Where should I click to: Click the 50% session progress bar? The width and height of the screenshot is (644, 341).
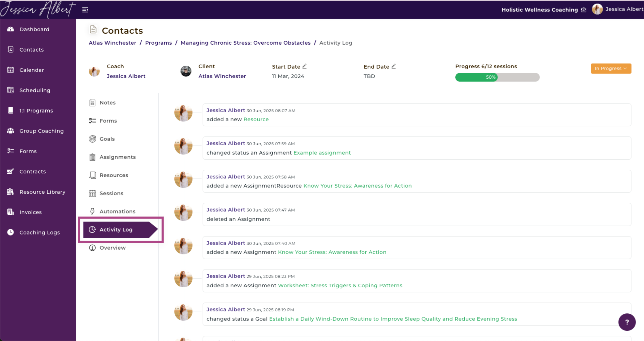click(497, 77)
